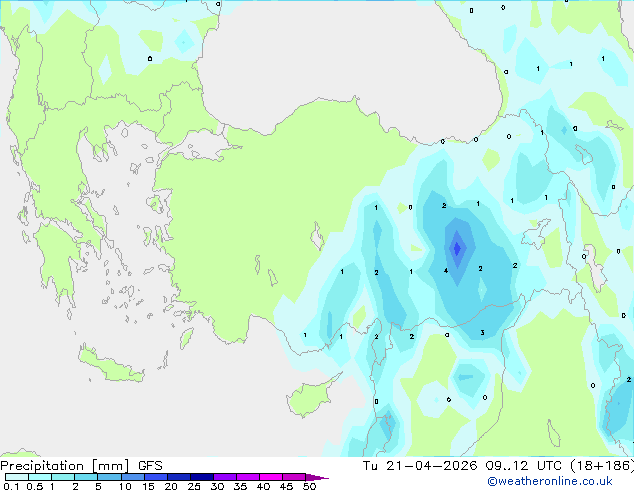The width and height of the screenshot is (634, 490).
Task: Click the 25–30 mm dark navy swatch
Action: 201,477
